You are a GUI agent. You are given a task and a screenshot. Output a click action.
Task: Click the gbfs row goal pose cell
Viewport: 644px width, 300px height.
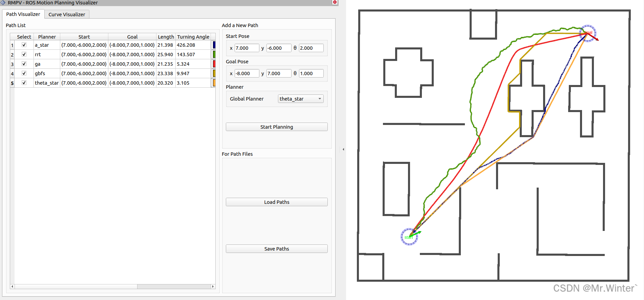[x=132, y=73]
